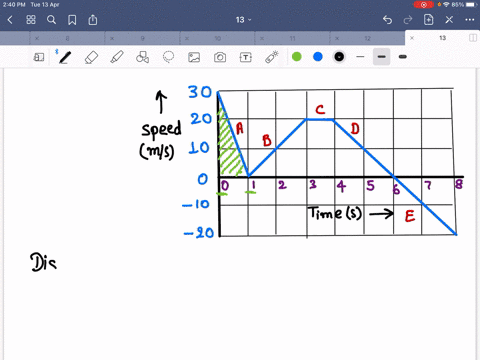
Task: Switch to tab 9
Action: point(142,38)
